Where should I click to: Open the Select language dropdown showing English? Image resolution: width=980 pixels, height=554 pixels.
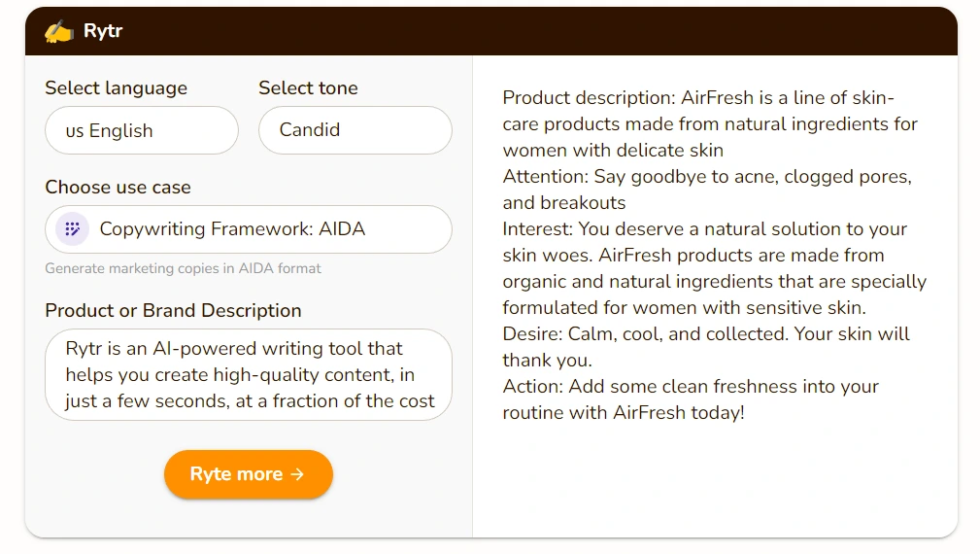142,130
